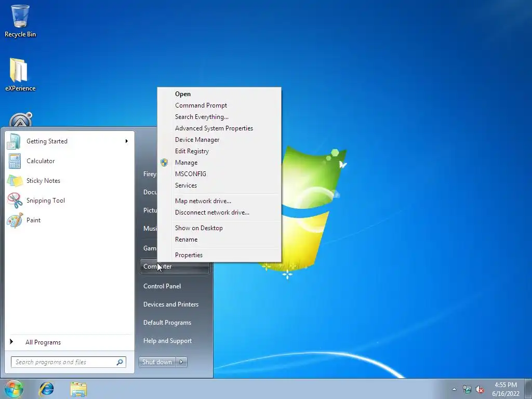Click the Show desktop strip at taskbar end

(528, 389)
